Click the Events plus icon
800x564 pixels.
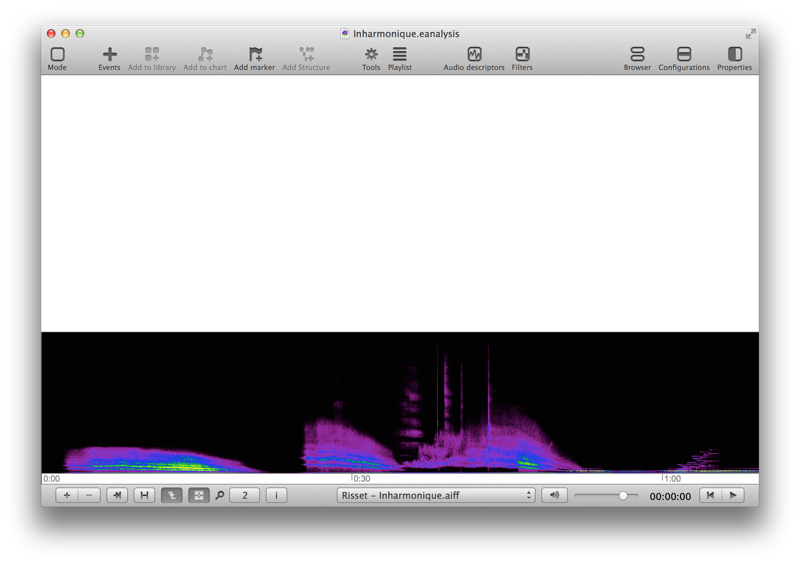point(109,54)
